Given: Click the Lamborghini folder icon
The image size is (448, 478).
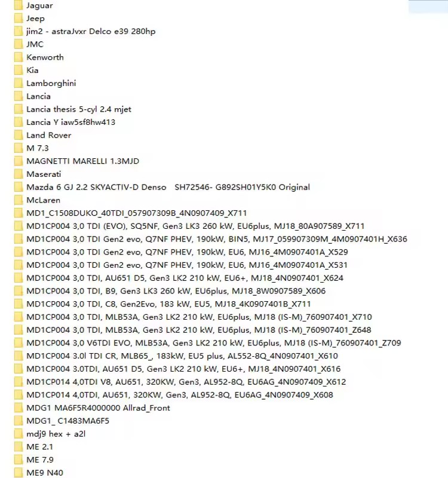Looking at the screenshot, I should 19,83.
